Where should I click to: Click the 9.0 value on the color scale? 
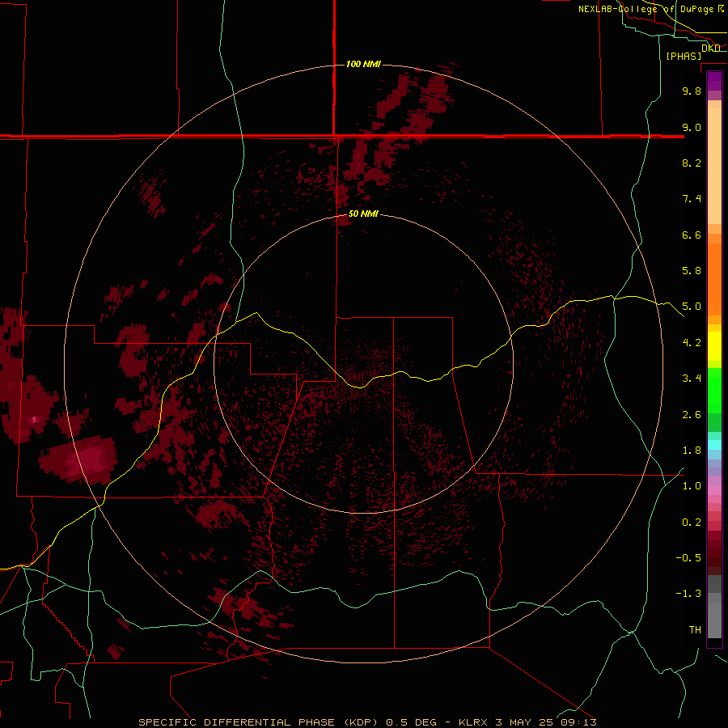692,127
